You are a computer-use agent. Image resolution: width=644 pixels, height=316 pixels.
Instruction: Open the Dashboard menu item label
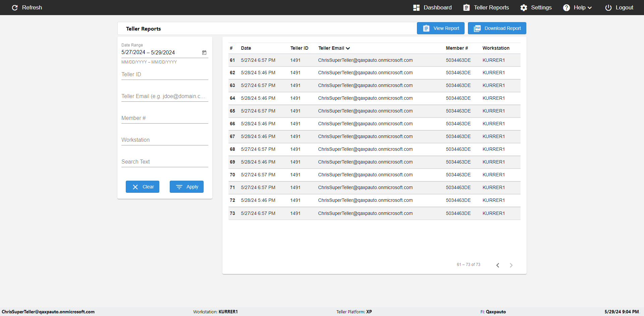(x=438, y=8)
